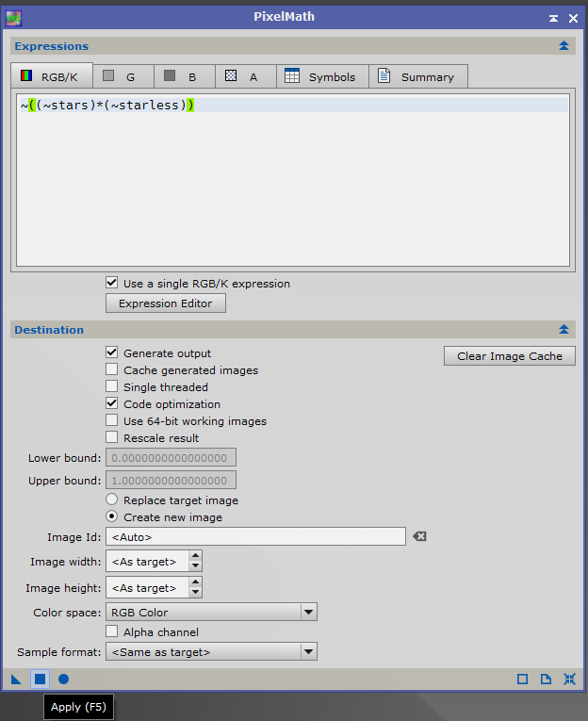Open the Color space dropdown
The width and height of the screenshot is (588, 721).
[211, 613]
